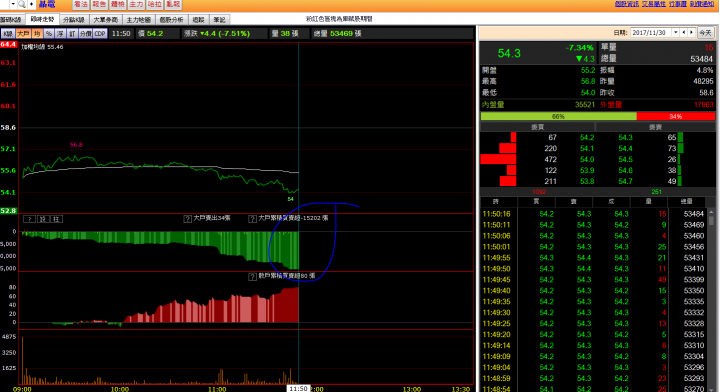The height and width of the screenshot is (392, 720).
Task: Switch to the 追蹤 tab
Action: 198,20
